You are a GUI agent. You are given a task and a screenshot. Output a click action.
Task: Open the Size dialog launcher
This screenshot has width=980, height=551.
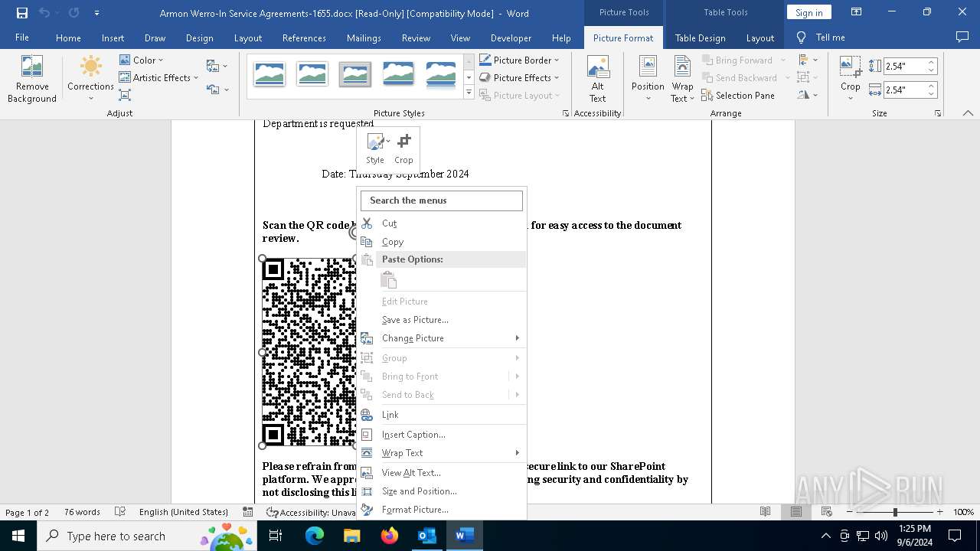pos(938,113)
